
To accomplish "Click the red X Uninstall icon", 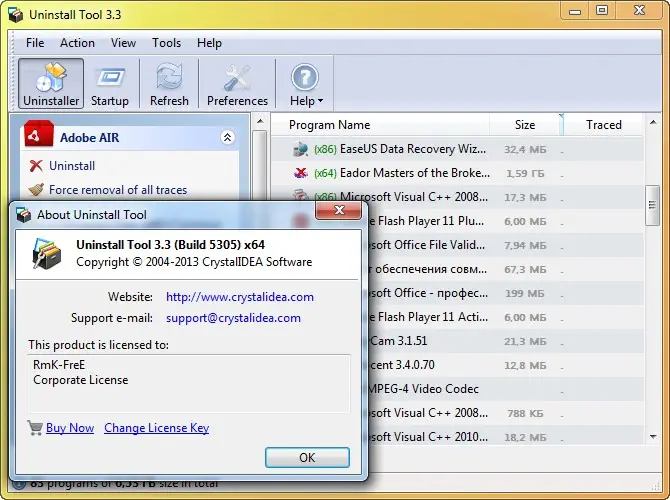I will pyautogui.click(x=36, y=166).
